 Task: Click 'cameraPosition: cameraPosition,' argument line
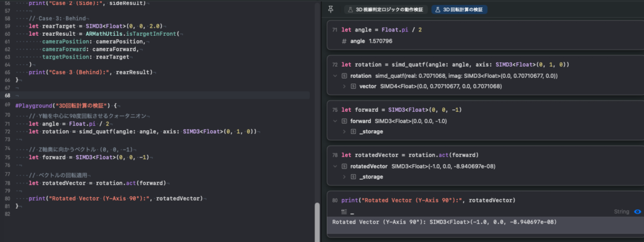(x=94, y=41)
